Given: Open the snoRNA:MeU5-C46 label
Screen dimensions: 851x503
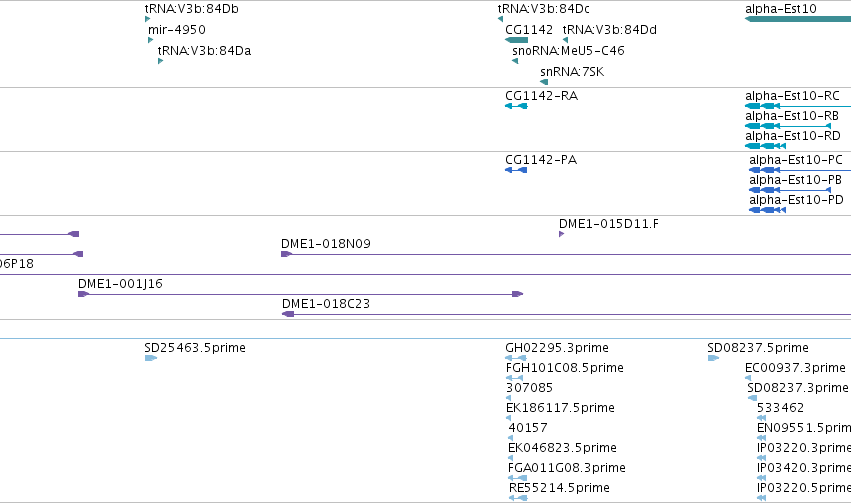Looking at the screenshot, I should point(568,51).
